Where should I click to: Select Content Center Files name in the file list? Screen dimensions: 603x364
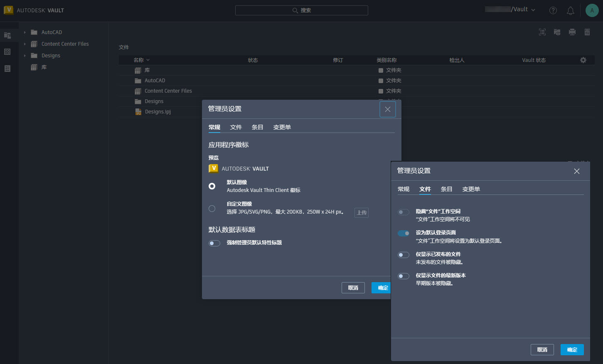(168, 91)
